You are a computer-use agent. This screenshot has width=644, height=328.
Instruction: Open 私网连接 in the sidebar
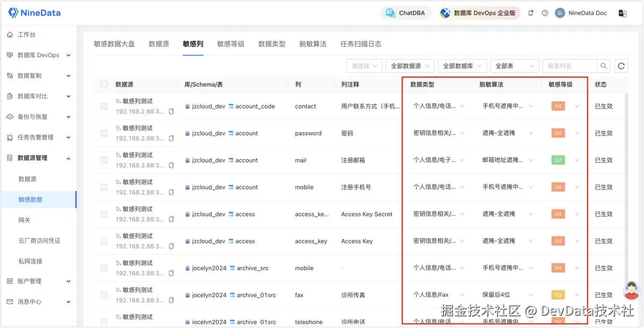(38, 261)
